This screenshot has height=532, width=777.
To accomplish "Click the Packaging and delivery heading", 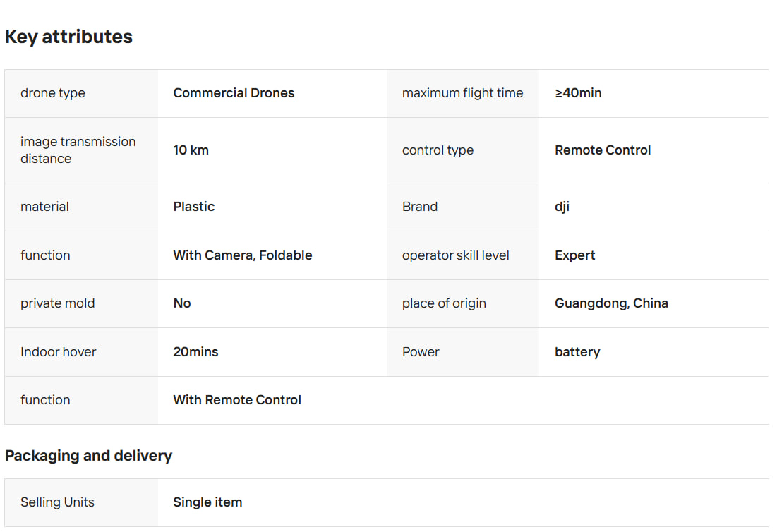I will click(x=88, y=456).
